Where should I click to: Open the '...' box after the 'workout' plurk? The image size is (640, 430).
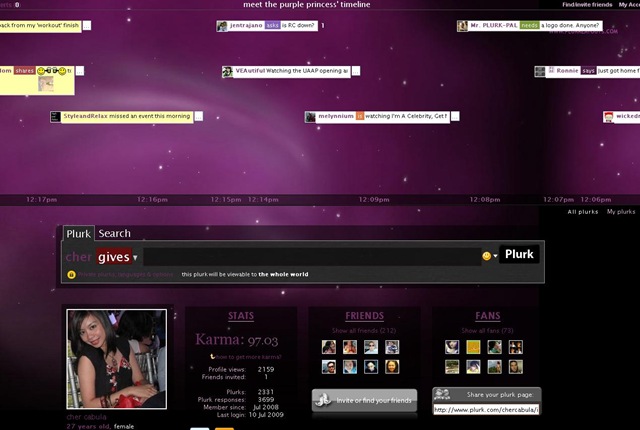point(87,26)
